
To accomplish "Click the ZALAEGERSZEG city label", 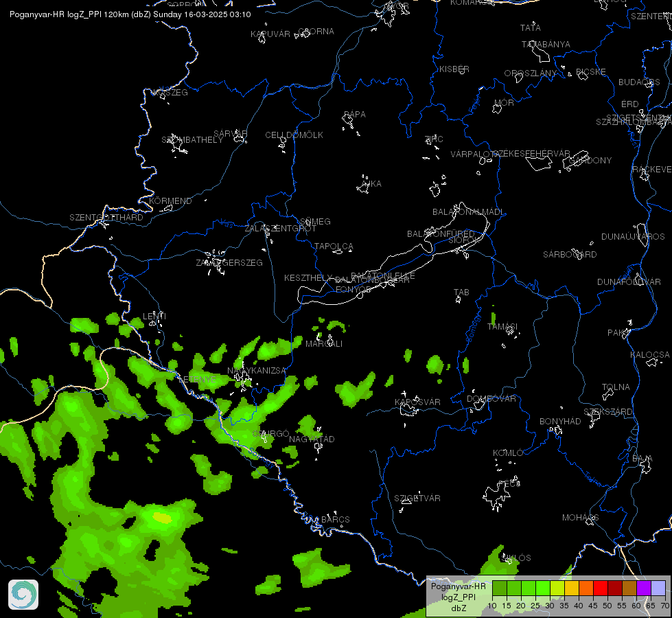I will click(229, 262).
